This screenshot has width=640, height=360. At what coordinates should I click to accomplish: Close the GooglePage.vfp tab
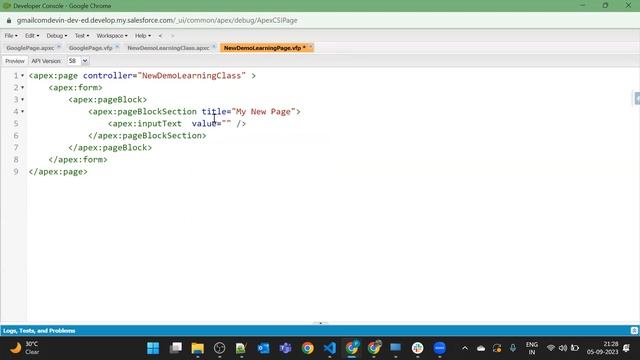117,47
